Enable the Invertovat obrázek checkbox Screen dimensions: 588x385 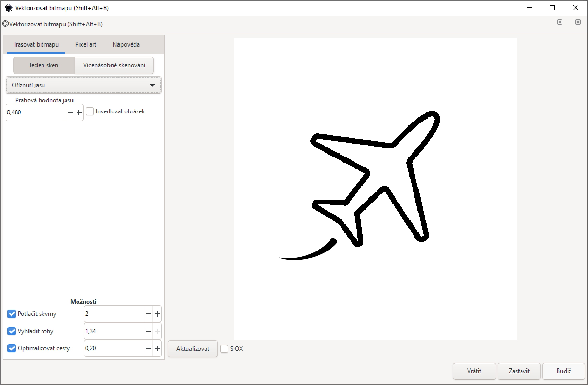[90, 111]
